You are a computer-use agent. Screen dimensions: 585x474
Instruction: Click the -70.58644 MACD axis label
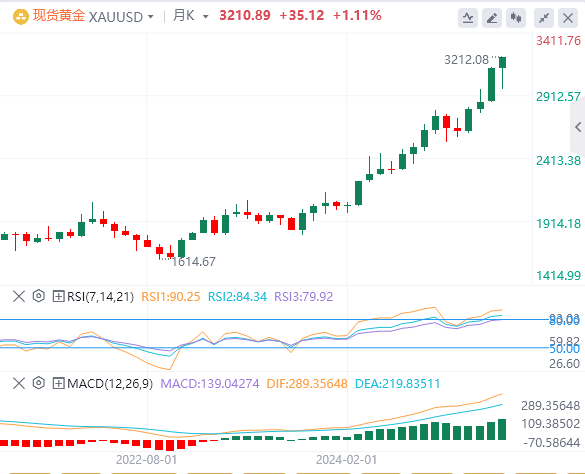coord(552,443)
